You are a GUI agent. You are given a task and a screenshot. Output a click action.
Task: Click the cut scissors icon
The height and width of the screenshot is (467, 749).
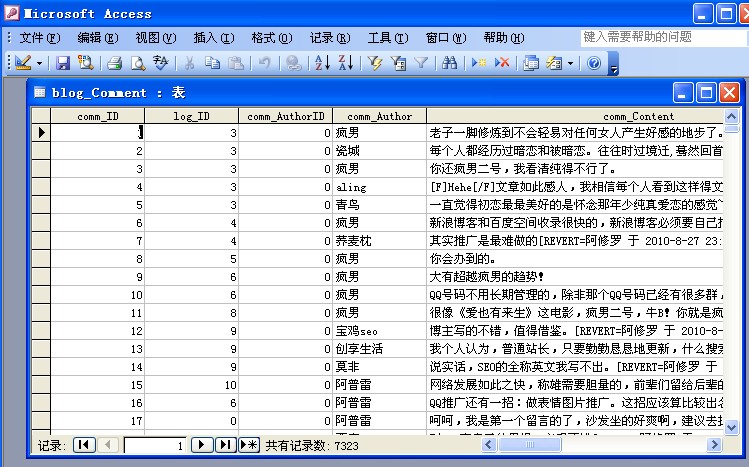point(190,63)
